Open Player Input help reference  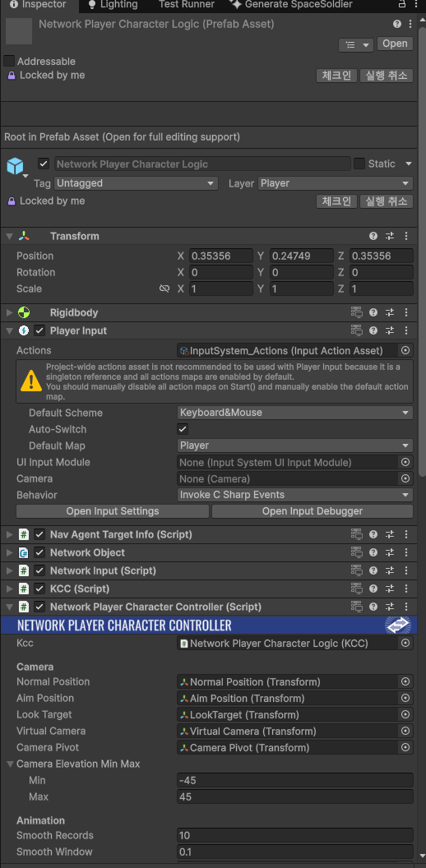tap(373, 330)
